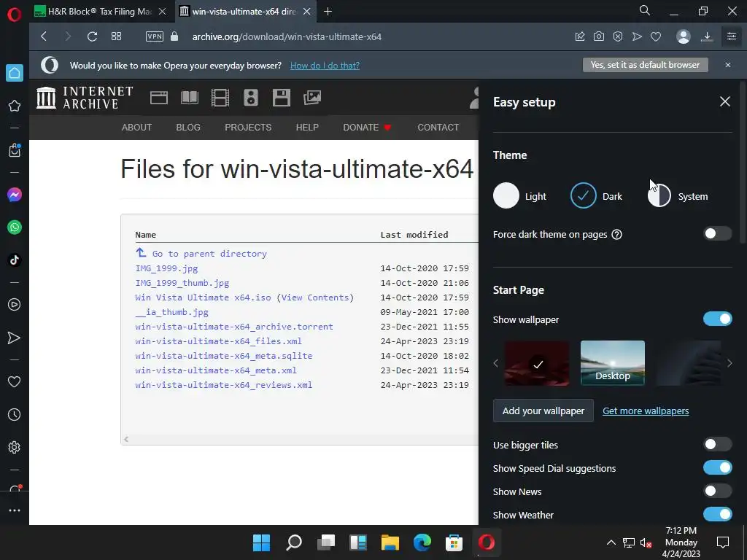Screen dimensions: 747x560
Task: Open DONATE in the archive menu
Action: [x=367, y=127]
